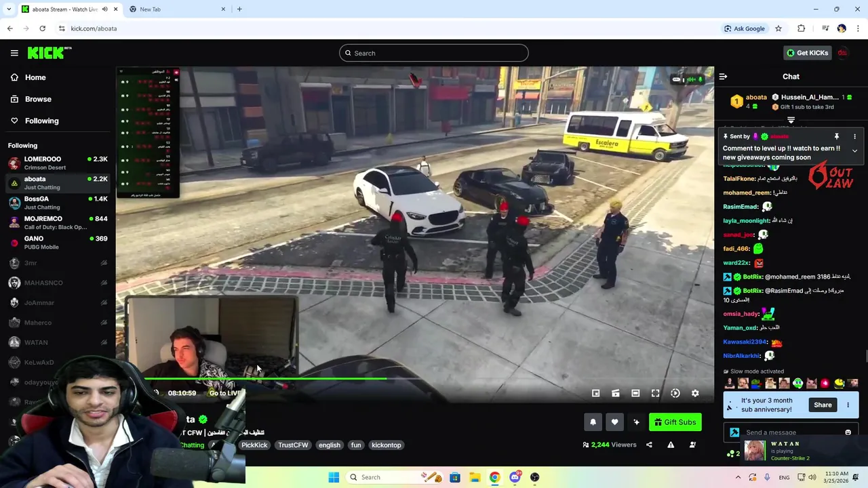Open the video player settings gear
This screenshot has height=488, width=868.
[x=695, y=393]
